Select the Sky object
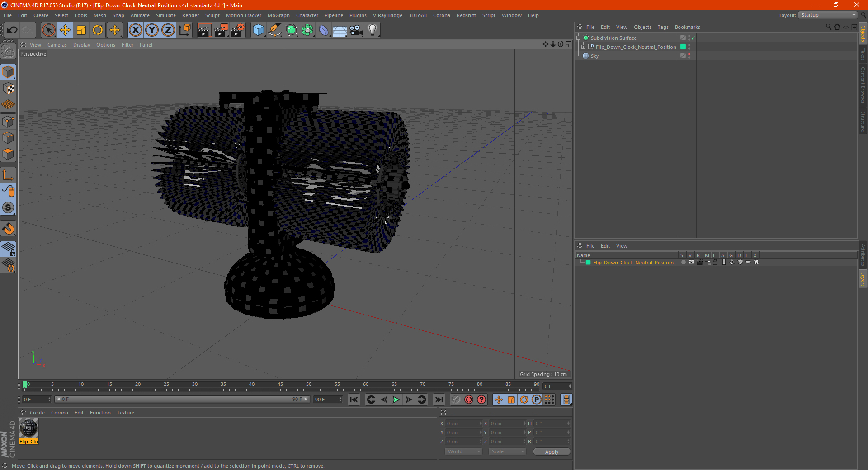 click(x=594, y=56)
